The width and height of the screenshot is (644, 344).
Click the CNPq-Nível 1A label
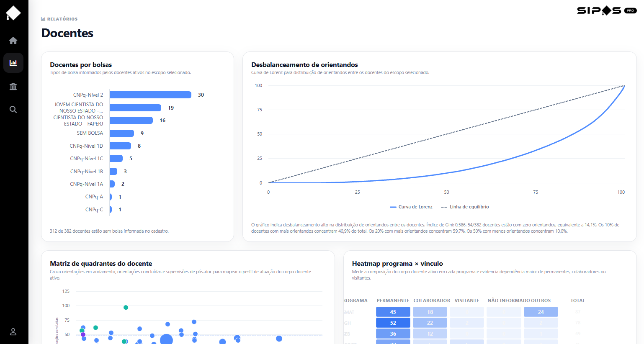pyautogui.click(x=86, y=184)
